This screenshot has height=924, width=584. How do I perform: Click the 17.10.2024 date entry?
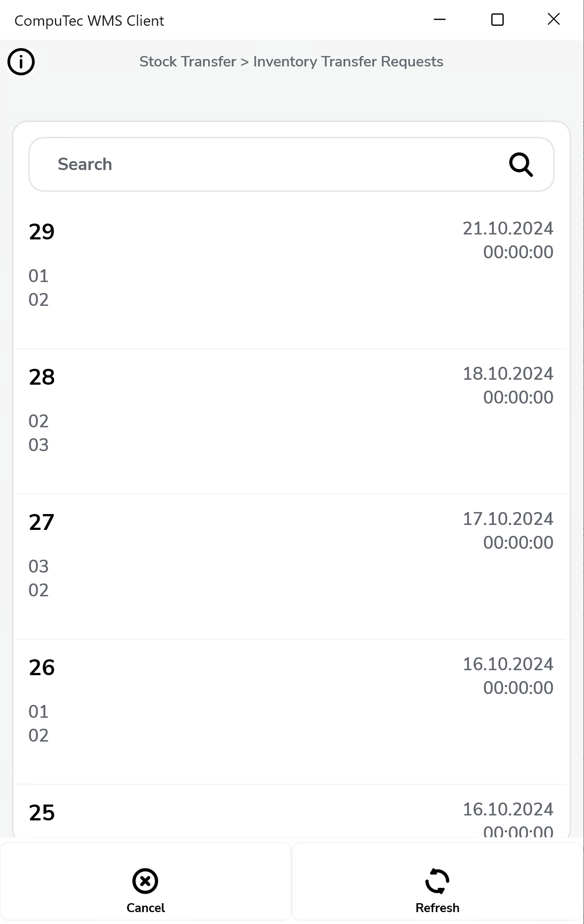click(x=508, y=519)
